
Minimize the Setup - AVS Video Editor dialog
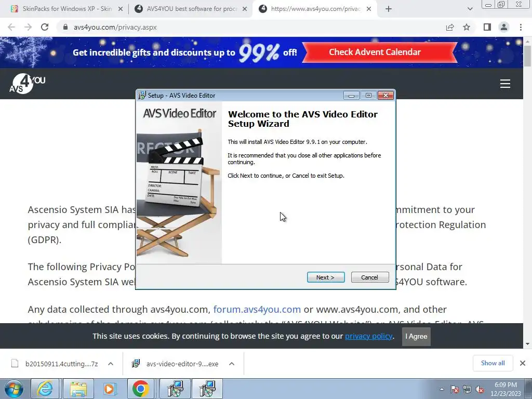coord(351,96)
